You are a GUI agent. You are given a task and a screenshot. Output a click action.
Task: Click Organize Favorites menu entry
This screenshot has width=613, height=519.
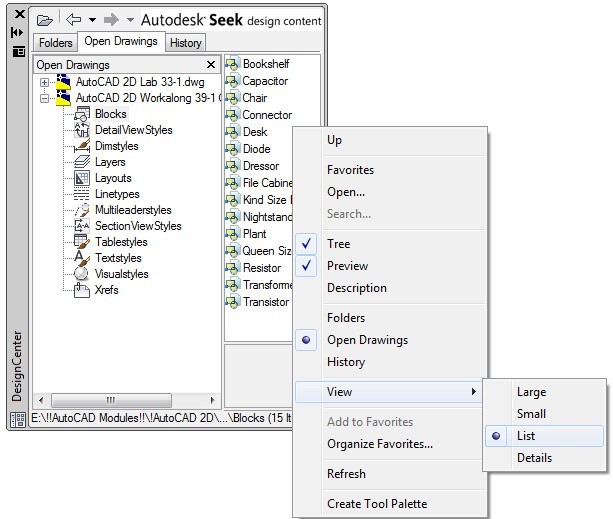tap(379, 444)
